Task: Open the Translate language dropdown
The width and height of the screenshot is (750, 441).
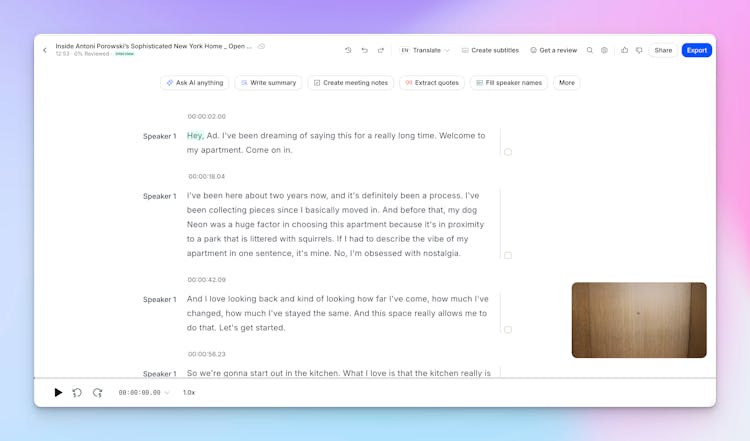Action: tap(425, 50)
